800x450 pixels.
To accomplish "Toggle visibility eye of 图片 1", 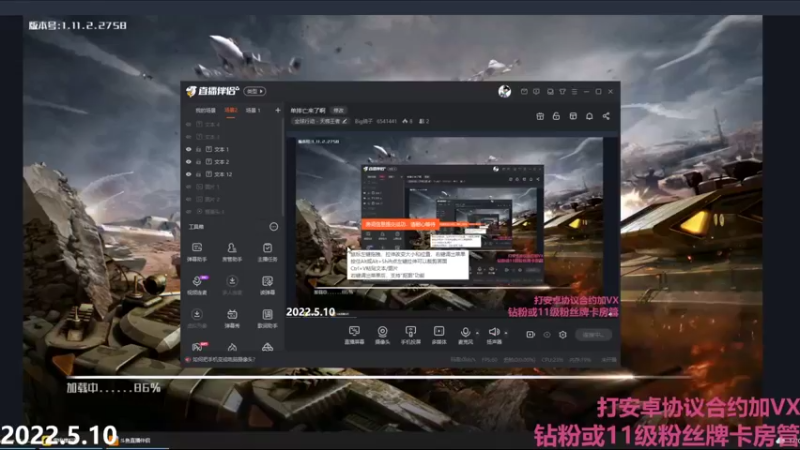I will point(189,187).
